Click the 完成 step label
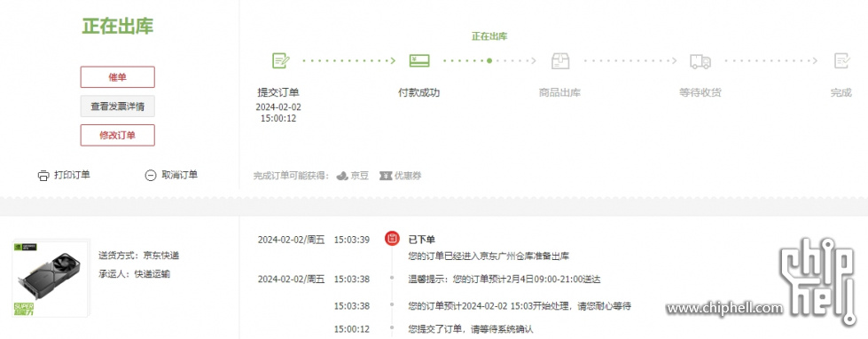 click(x=841, y=92)
